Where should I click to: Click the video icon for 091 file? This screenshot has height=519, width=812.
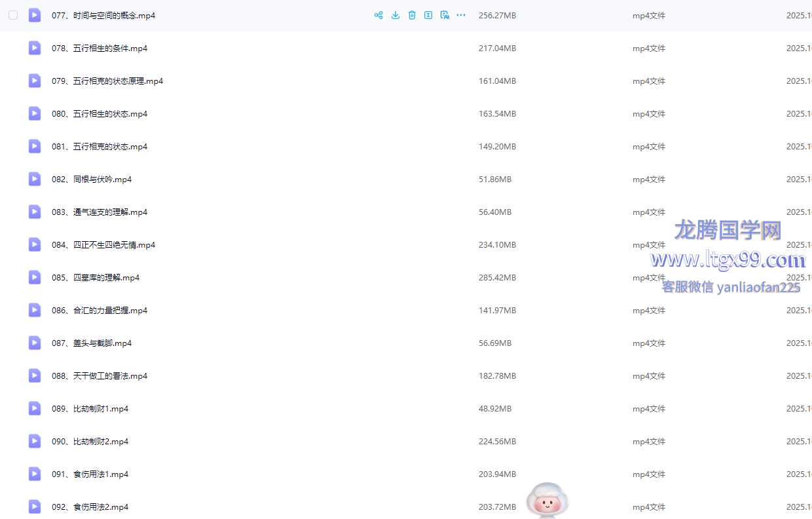[35, 474]
